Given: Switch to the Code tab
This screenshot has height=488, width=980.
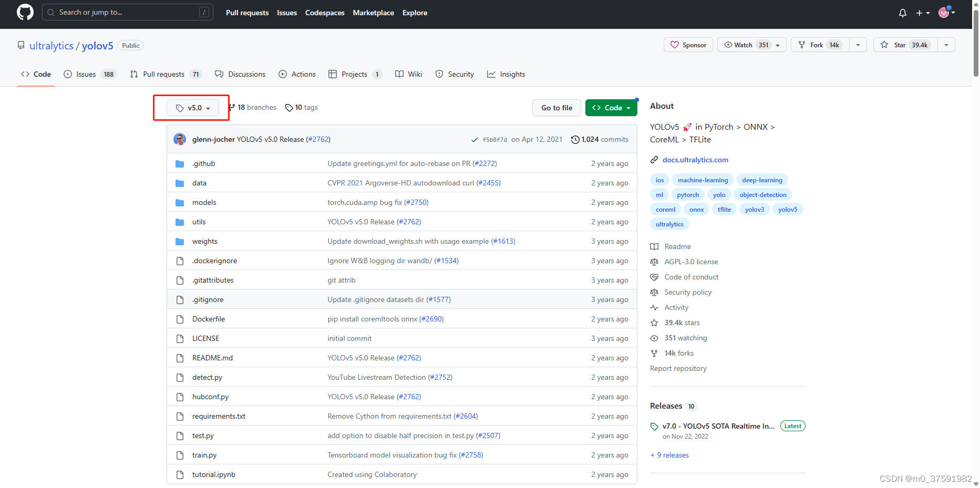Looking at the screenshot, I should (x=36, y=74).
